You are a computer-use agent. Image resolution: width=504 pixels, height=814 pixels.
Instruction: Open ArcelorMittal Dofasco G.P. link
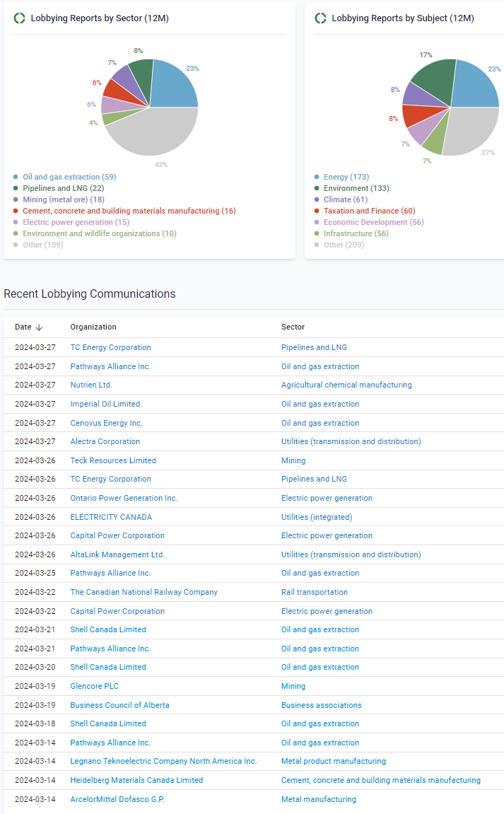117,799
